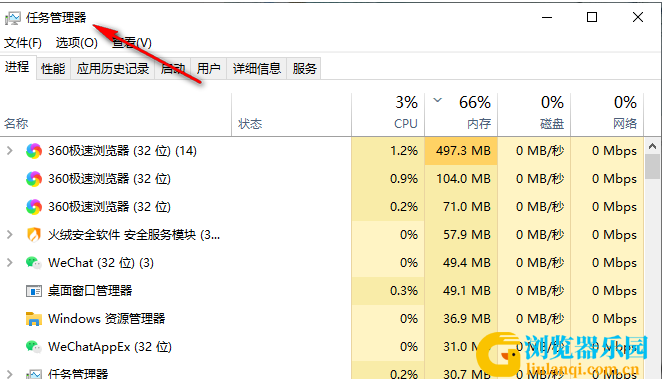This screenshot has height=379, width=662.
Task: Click the 1.2% CPU cell
Action: click(388, 151)
